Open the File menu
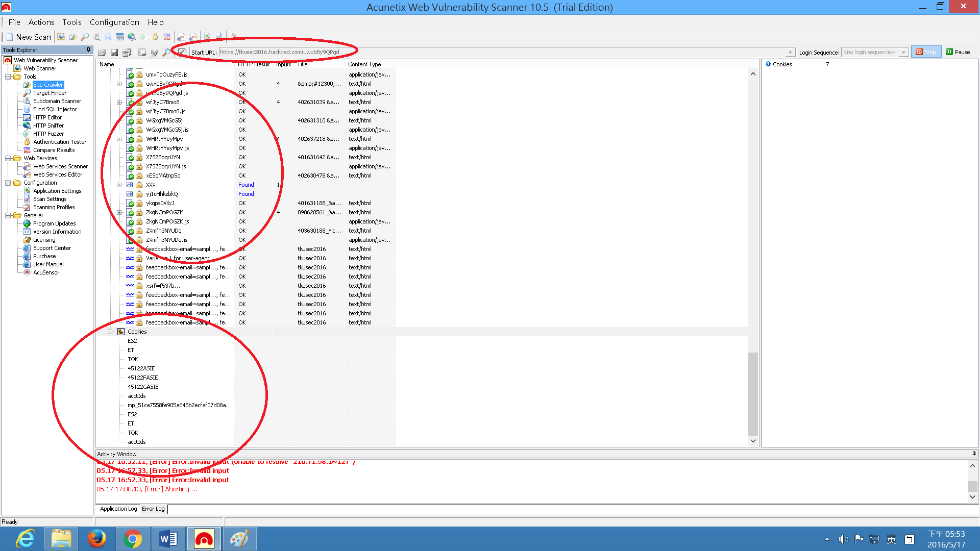The width and height of the screenshot is (980, 551). 14,22
